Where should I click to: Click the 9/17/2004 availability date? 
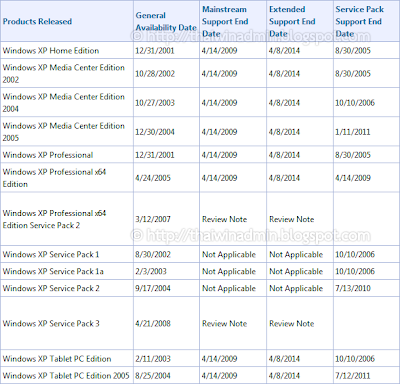[x=153, y=288]
